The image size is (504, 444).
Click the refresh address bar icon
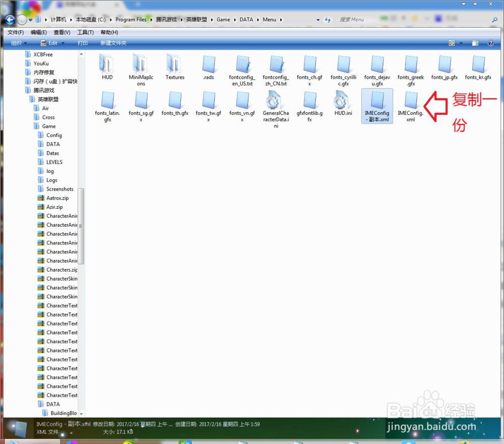click(x=328, y=20)
